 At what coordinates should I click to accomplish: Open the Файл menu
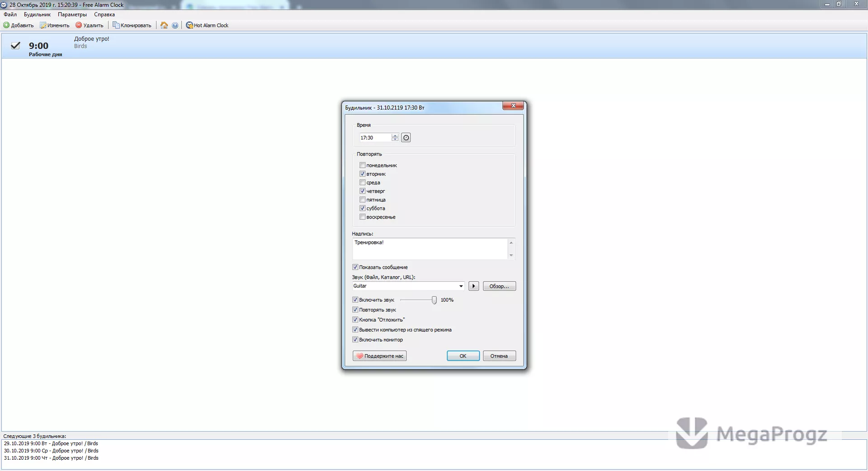tap(10, 14)
